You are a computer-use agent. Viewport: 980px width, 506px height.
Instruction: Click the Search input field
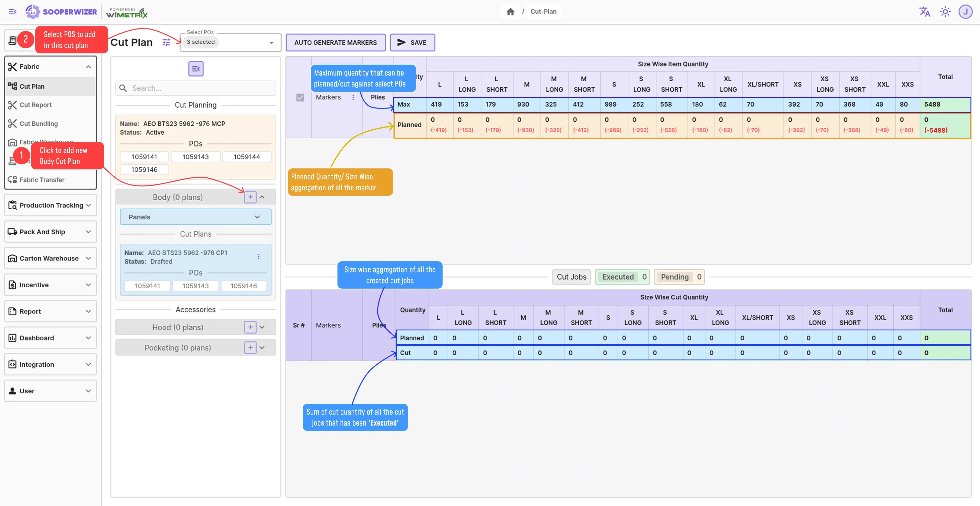tap(202, 88)
